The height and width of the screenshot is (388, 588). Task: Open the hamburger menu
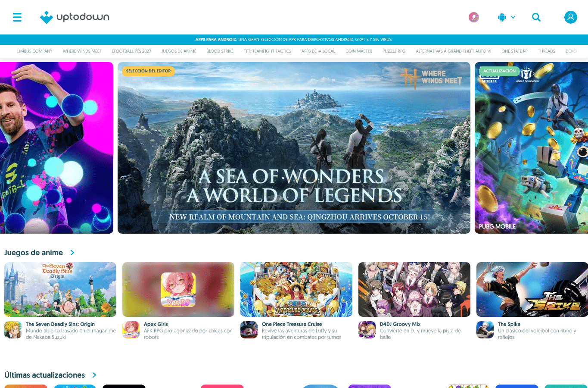point(17,17)
